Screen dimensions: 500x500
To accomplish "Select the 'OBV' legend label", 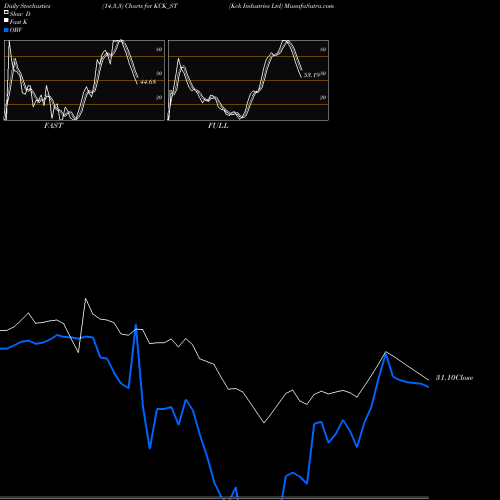I will click(x=16, y=30).
